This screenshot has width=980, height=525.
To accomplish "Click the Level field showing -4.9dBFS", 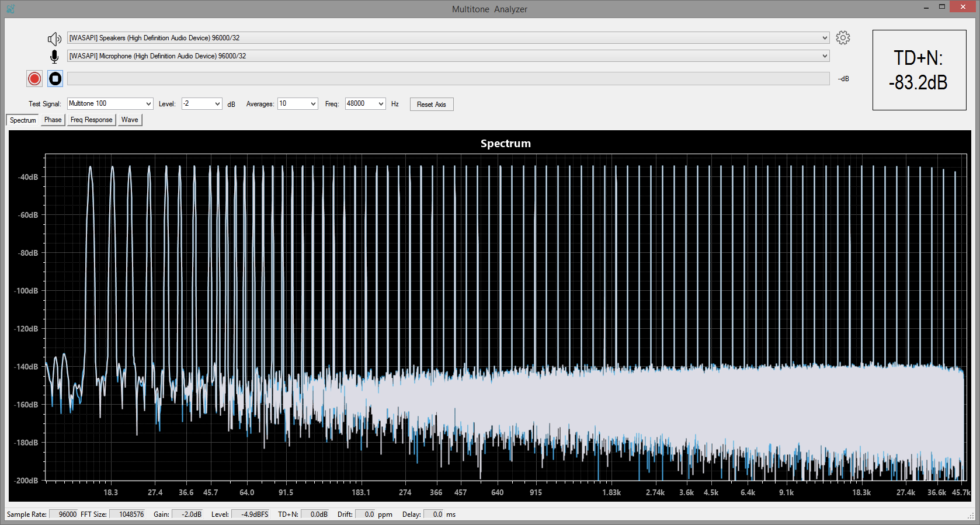I will coord(251,514).
